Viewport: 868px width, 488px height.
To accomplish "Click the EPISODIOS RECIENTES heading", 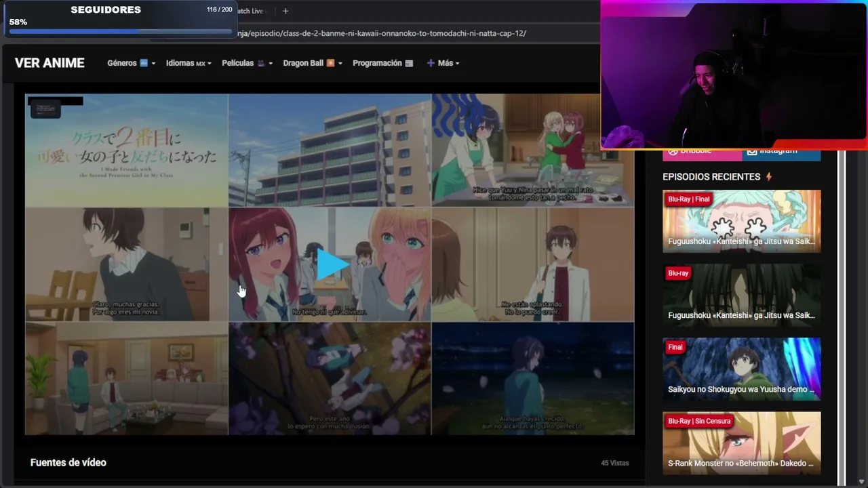I will (x=711, y=177).
